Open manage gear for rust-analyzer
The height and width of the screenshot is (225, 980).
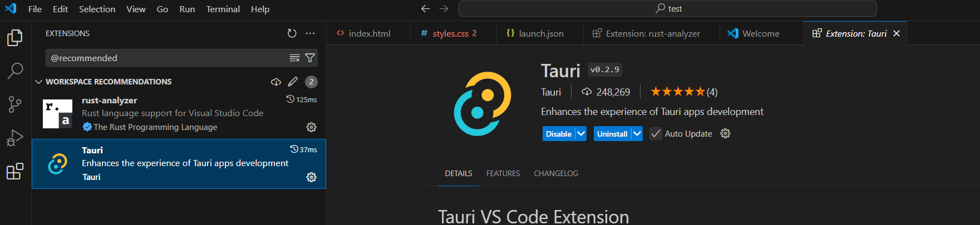(x=311, y=127)
